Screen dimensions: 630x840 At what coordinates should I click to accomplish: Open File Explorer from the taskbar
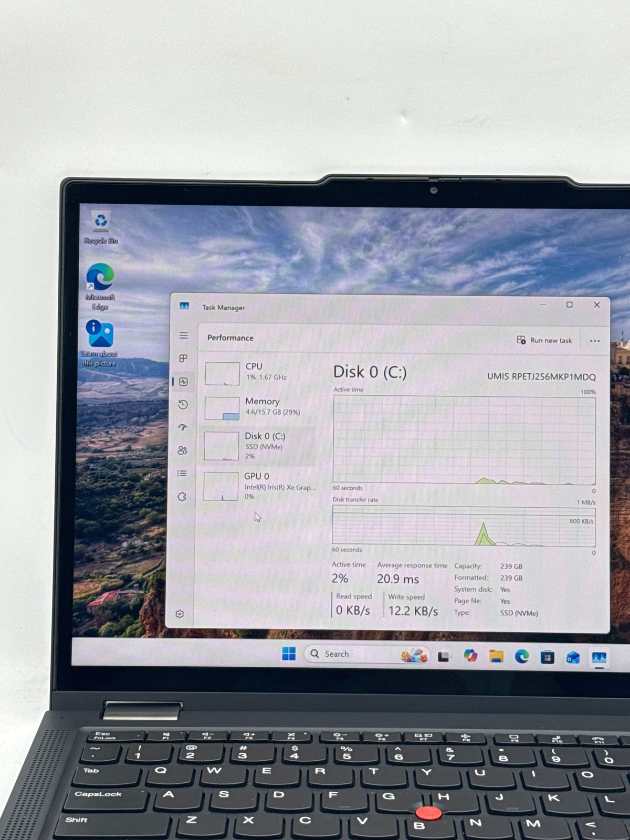pos(496,656)
